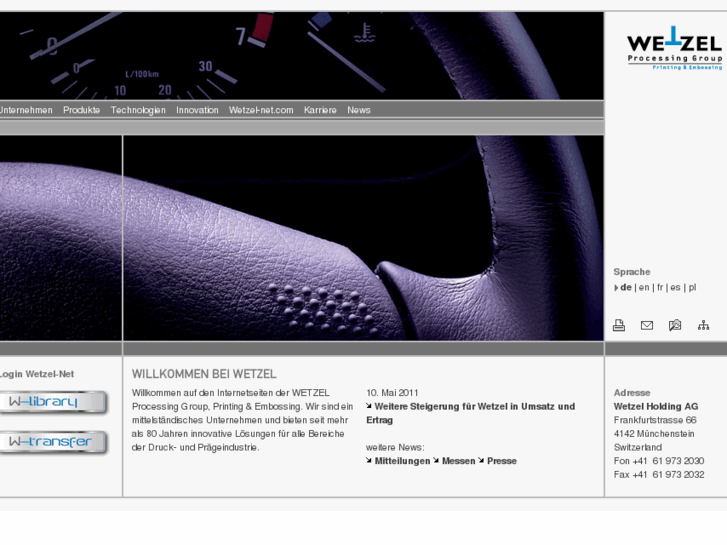Image resolution: width=727 pixels, height=545 pixels.
Task: Click the arrow icon before Presse
Action: pos(481,461)
